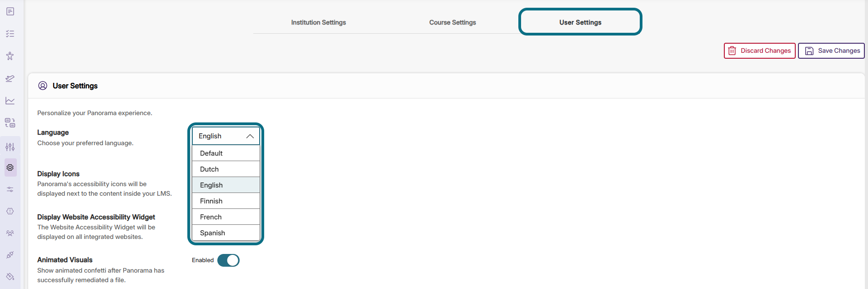Image resolution: width=868 pixels, height=289 pixels.
Task: Collapse the English language dropdown
Action: 226,136
